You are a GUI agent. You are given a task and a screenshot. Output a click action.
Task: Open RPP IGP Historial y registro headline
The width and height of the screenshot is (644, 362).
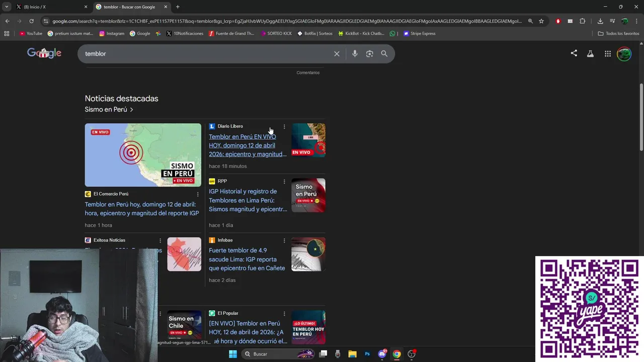[248, 200]
